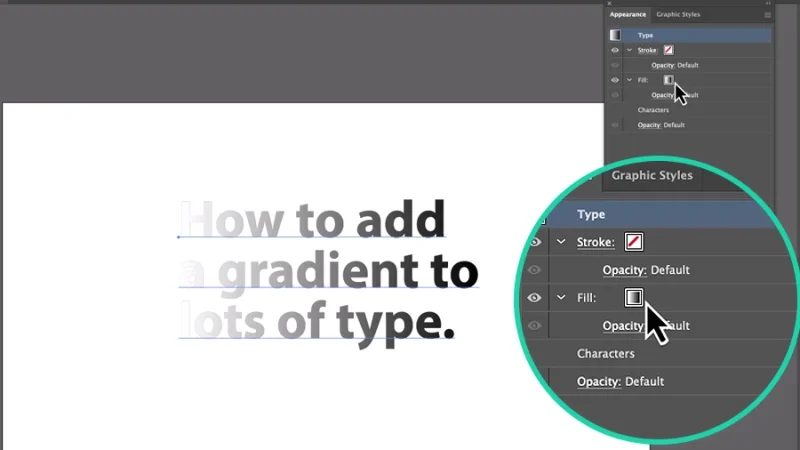This screenshot has height=450, width=800.
Task: Collapse the Fill chevron in the small Appearance panel
Action: tap(629, 80)
